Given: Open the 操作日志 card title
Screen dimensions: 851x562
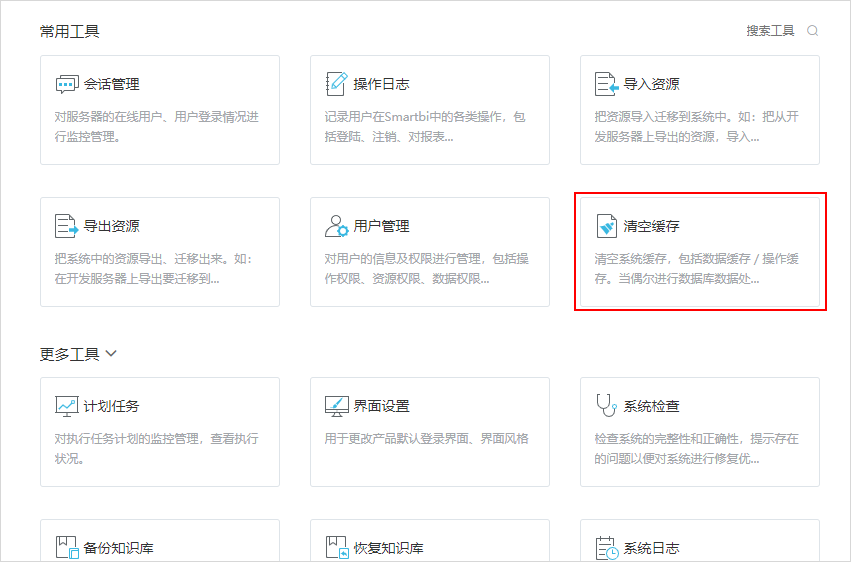Looking at the screenshot, I should (x=381, y=84).
